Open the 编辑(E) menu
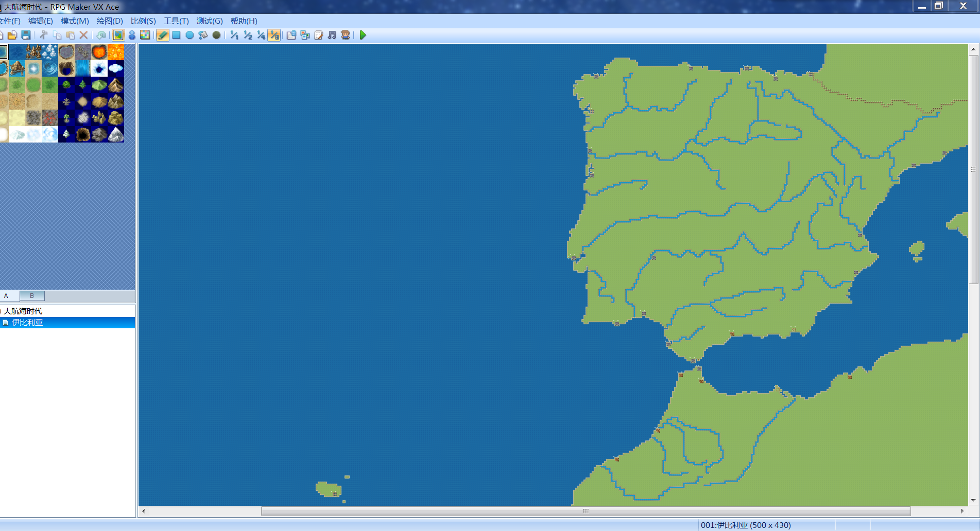 [x=41, y=21]
